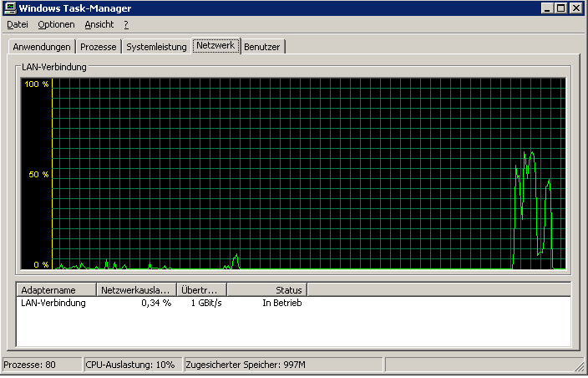Click the Übertragungsrate column header
Screen dimensions: 588x378
[x=201, y=290]
